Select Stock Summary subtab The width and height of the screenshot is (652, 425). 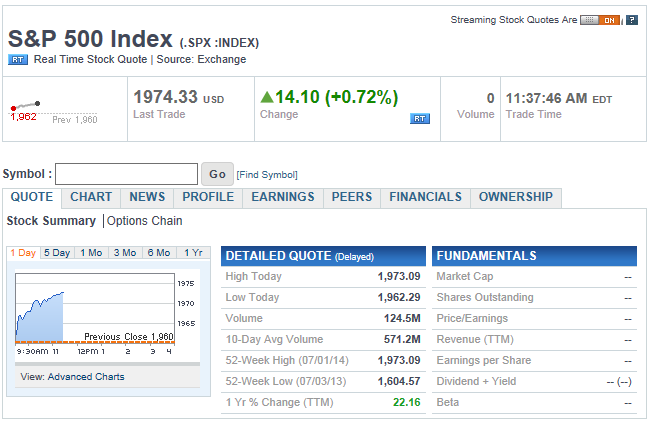click(51, 221)
